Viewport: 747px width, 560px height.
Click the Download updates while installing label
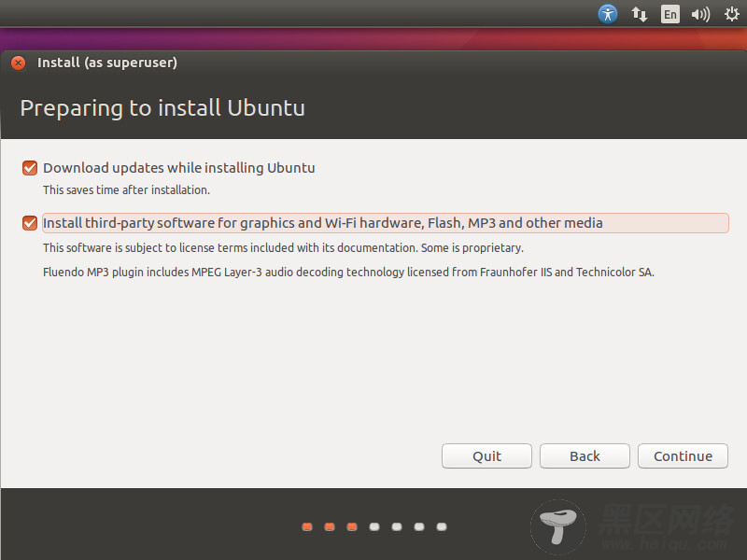pyautogui.click(x=179, y=168)
